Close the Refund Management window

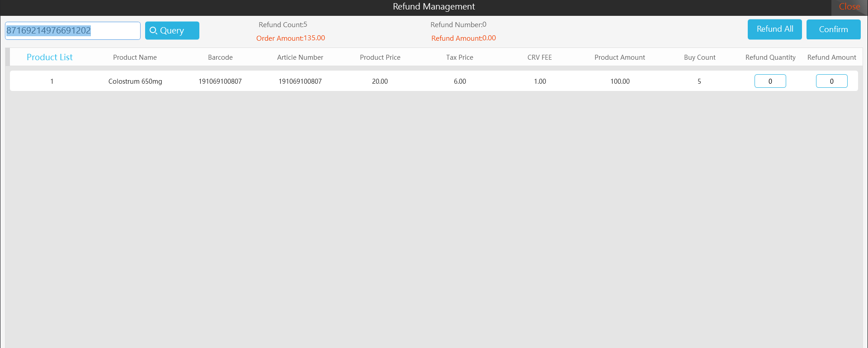point(849,7)
